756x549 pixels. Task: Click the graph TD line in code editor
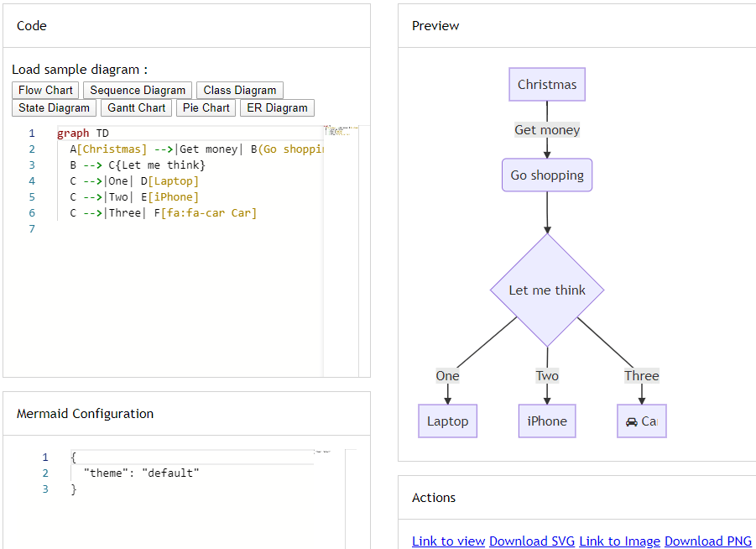coord(83,133)
